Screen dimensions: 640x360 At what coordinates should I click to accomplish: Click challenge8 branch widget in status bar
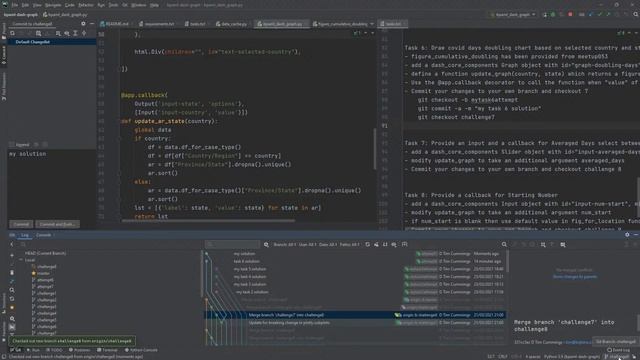point(616,356)
